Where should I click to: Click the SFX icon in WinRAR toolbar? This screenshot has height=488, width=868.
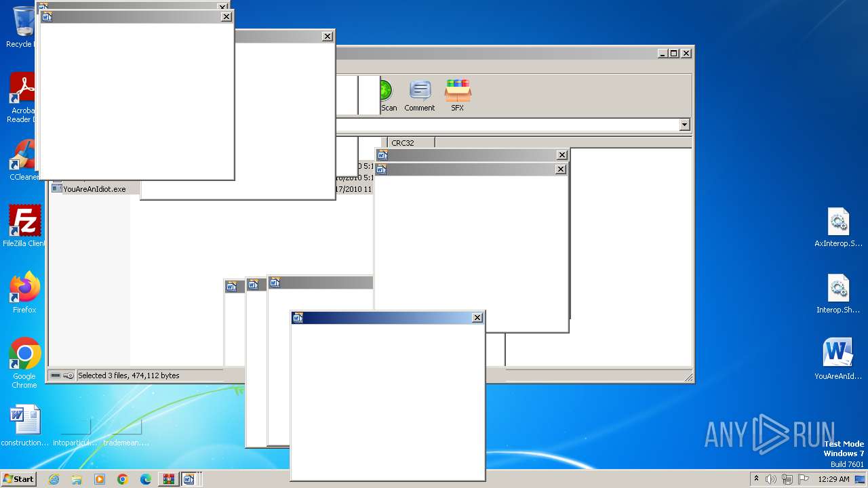click(458, 96)
